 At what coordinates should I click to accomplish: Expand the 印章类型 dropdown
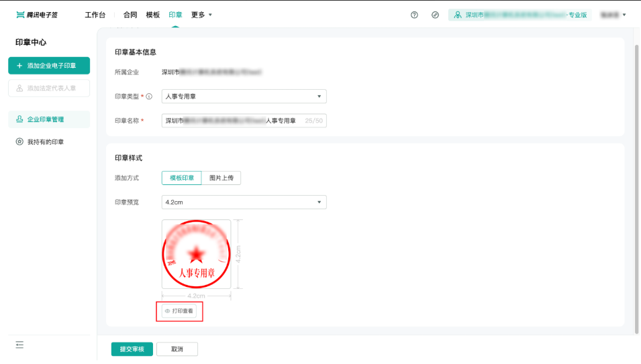(244, 97)
